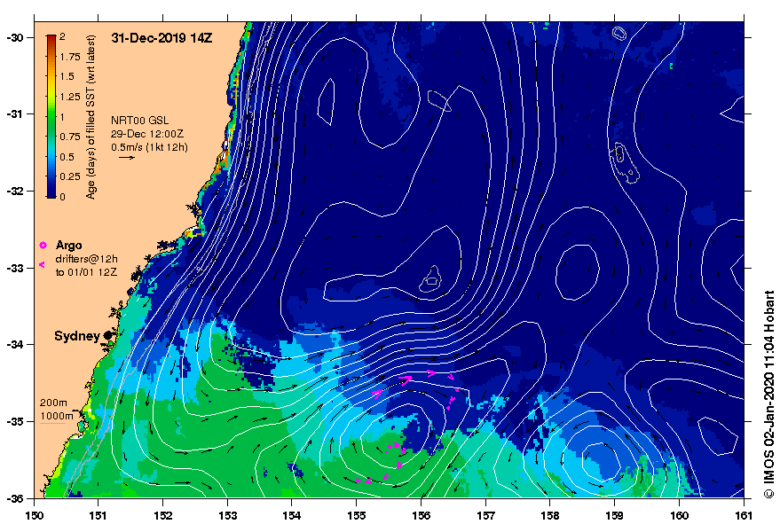Click the 'Sydney' city label
The width and height of the screenshot is (780, 532).
[x=77, y=336]
